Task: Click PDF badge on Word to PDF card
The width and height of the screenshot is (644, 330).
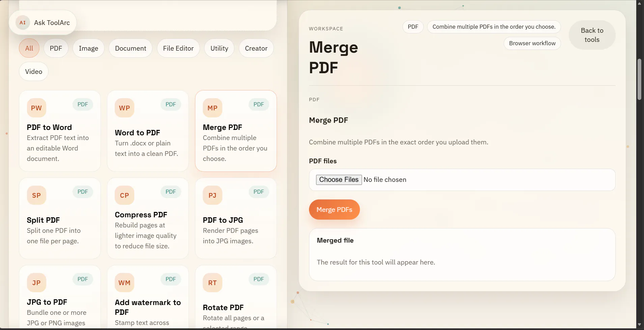Action: (x=171, y=104)
